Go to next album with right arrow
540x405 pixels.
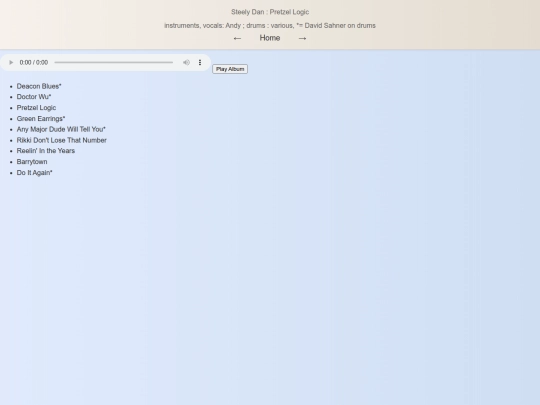(302, 38)
